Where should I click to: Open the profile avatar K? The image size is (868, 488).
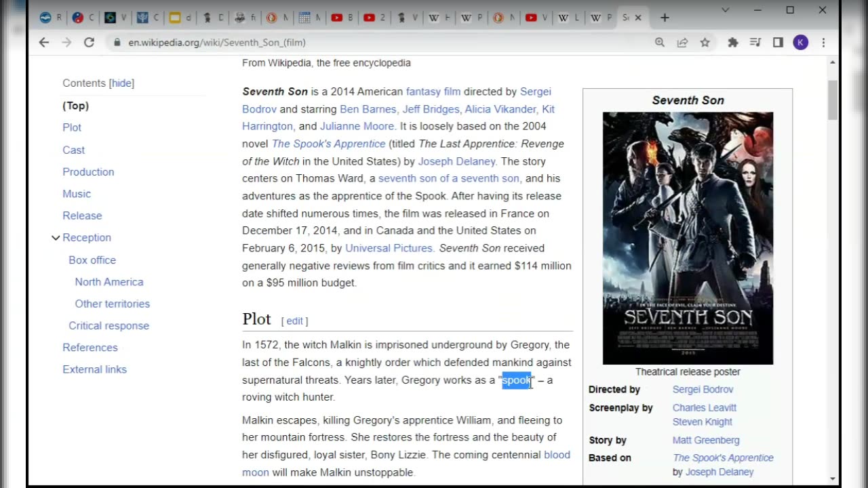pos(801,42)
